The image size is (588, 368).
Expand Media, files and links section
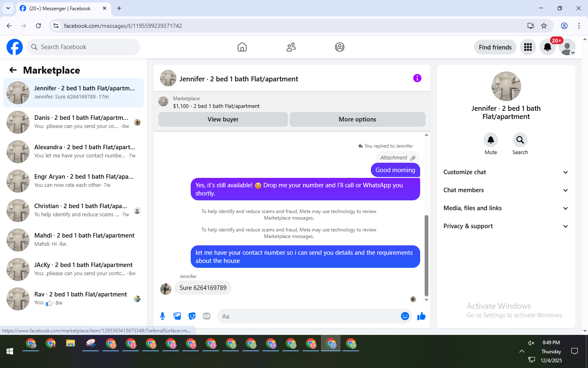click(506, 208)
